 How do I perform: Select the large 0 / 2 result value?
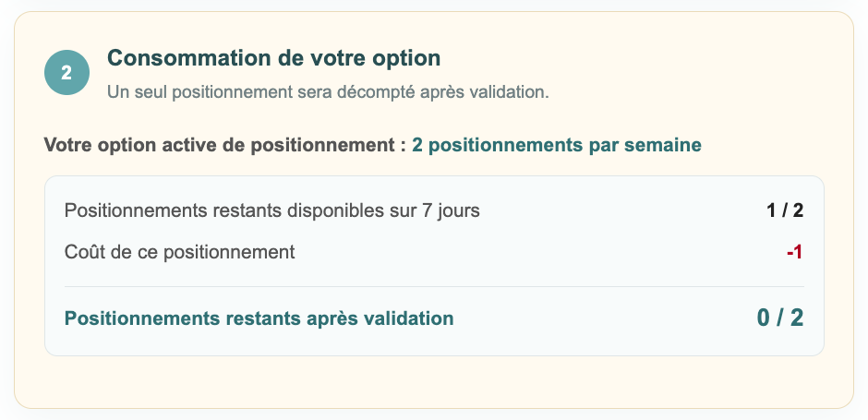[780, 318]
